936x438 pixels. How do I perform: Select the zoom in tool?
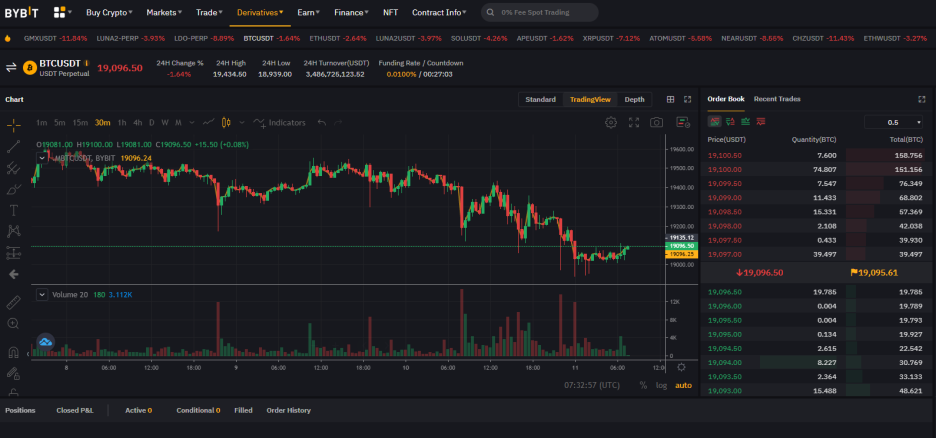coord(13,323)
